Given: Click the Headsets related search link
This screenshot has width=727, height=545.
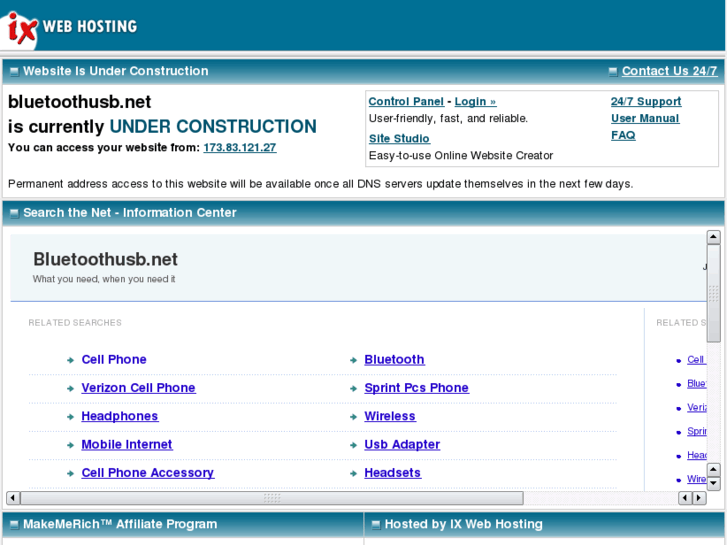Looking at the screenshot, I should click(393, 473).
